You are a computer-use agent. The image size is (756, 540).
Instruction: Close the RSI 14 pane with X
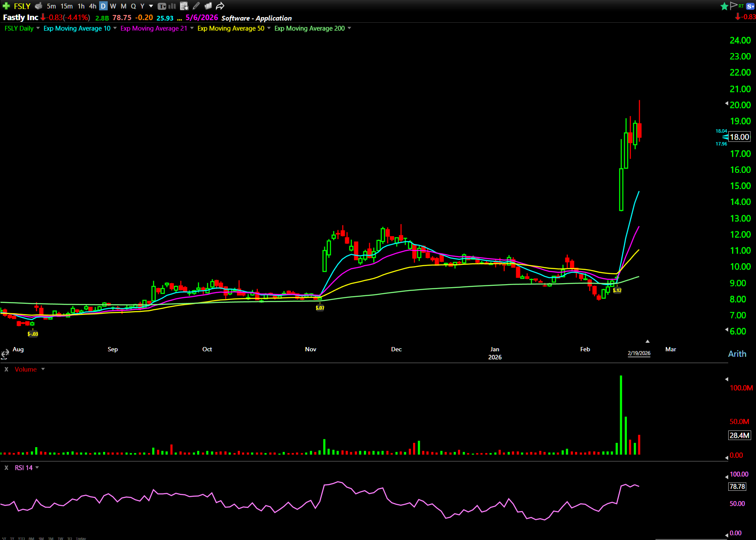click(6, 468)
